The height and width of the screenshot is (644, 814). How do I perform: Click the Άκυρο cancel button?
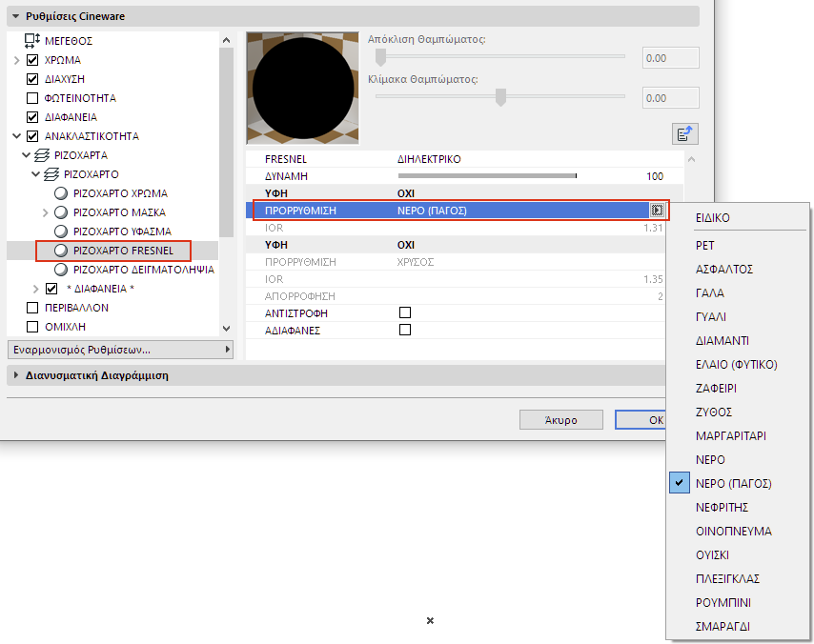pyautogui.click(x=561, y=420)
